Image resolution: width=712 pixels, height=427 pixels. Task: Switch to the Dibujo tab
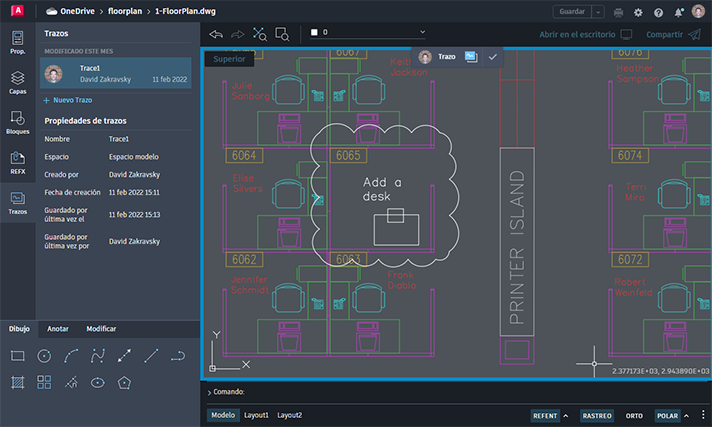pos(19,329)
